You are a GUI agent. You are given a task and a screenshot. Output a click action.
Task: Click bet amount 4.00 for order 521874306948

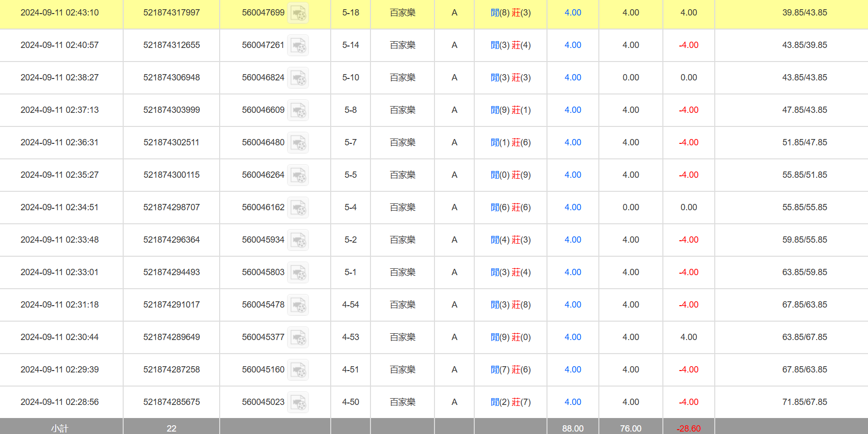(572, 77)
